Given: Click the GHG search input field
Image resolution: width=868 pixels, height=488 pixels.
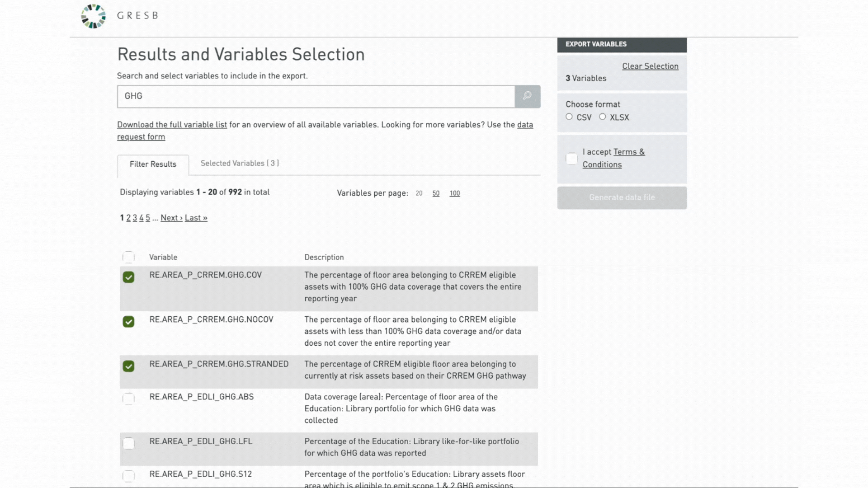Looking at the screenshot, I should point(316,96).
